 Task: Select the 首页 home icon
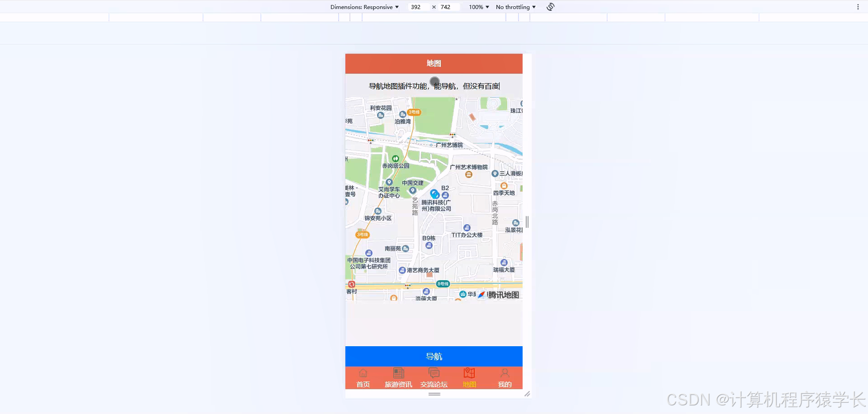[363, 373]
